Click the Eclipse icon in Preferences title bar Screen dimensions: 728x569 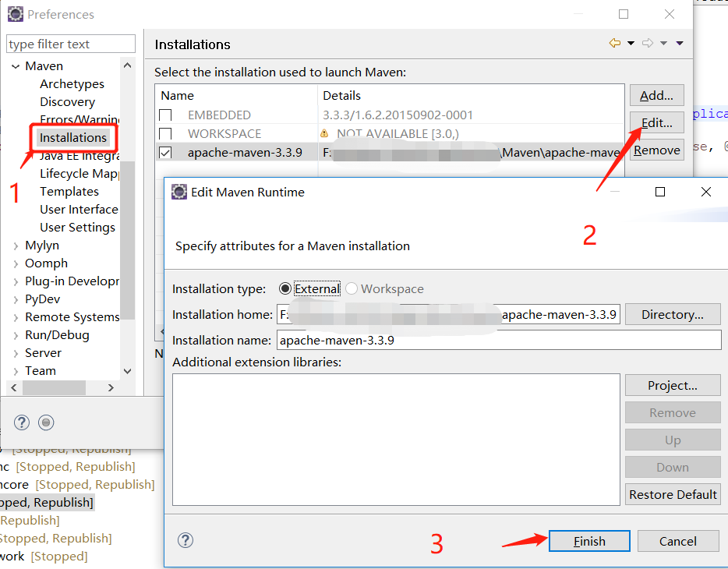click(16, 14)
